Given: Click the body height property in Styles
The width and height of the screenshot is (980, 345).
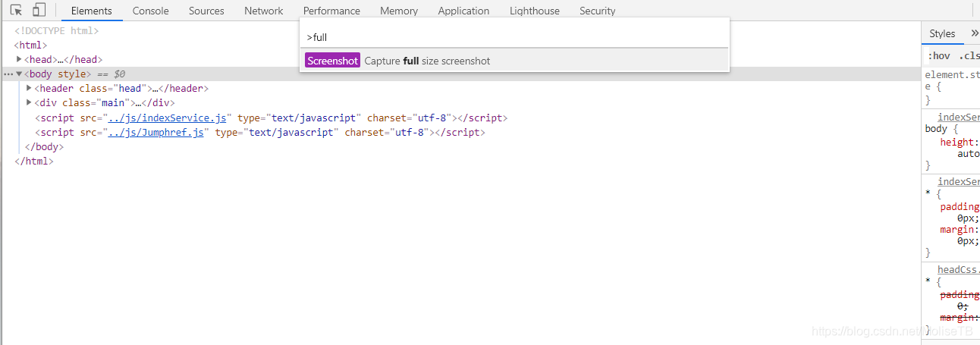Looking at the screenshot, I should 960,142.
